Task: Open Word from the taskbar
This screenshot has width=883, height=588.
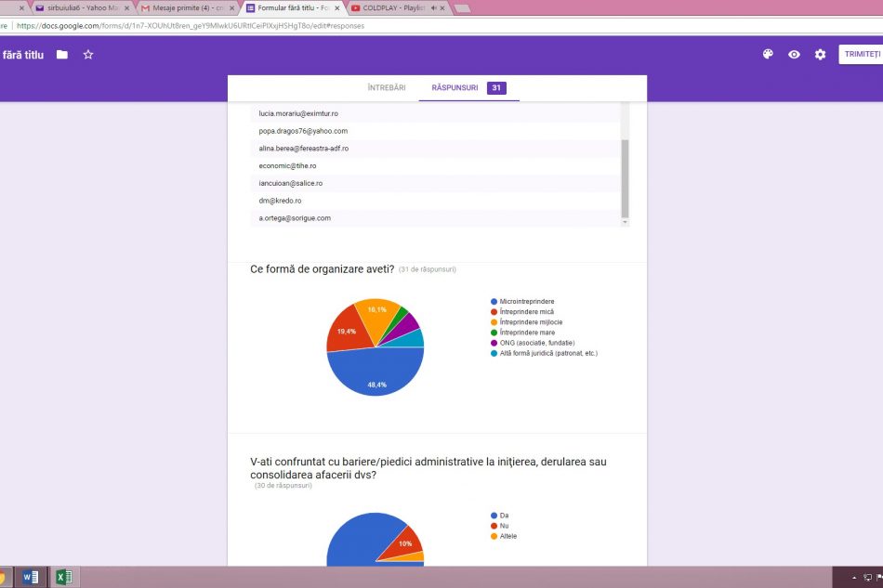Action: 31,577
